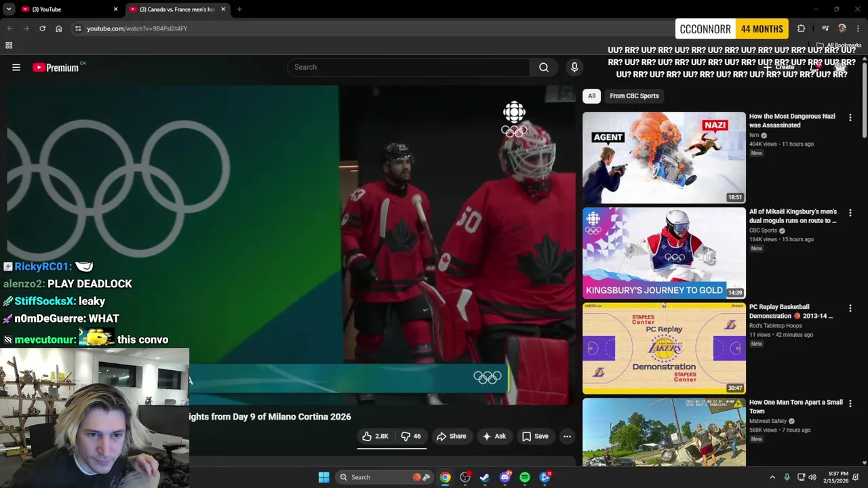Open the Chrome profile avatar
This screenshot has width=868, height=488.
[842, 28]
